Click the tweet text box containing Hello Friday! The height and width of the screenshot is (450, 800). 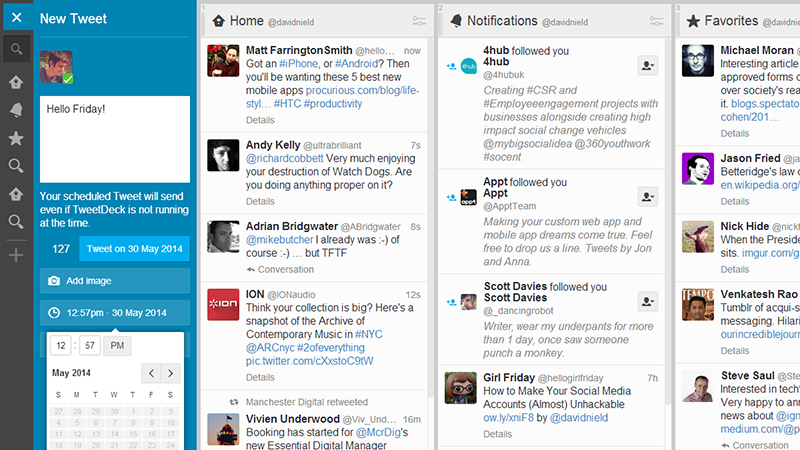tap(115, 139)
